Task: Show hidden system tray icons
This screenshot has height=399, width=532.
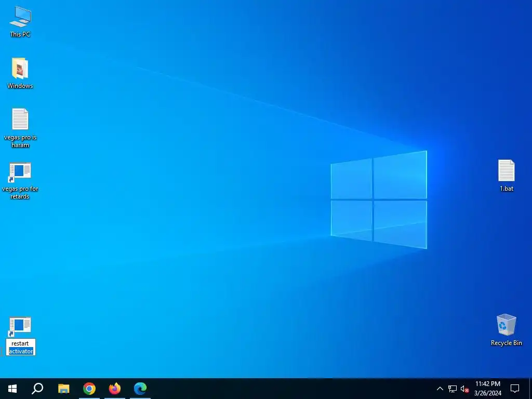Action: click(440, 389)
